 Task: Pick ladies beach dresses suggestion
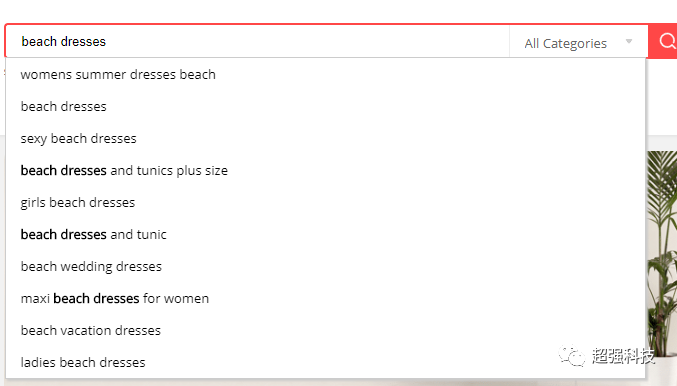click(326, 362)
